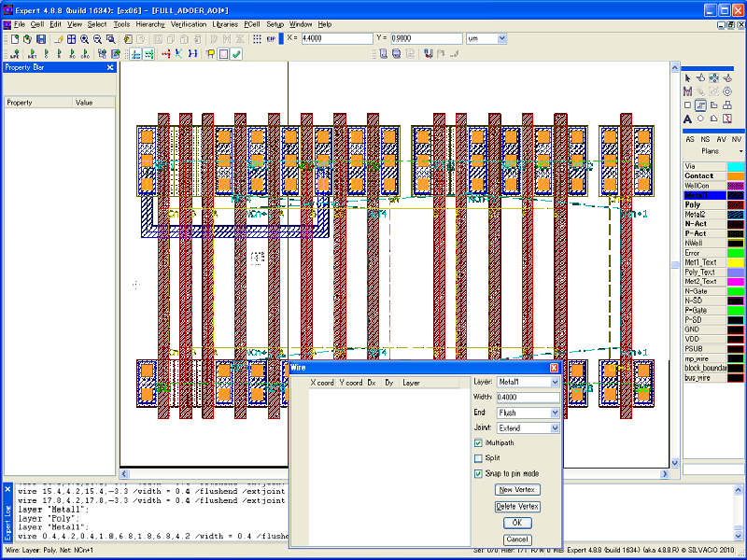Click the green checkmark toolbar icon
This screenshot has height=560, width=747.
tap(236, 54)
